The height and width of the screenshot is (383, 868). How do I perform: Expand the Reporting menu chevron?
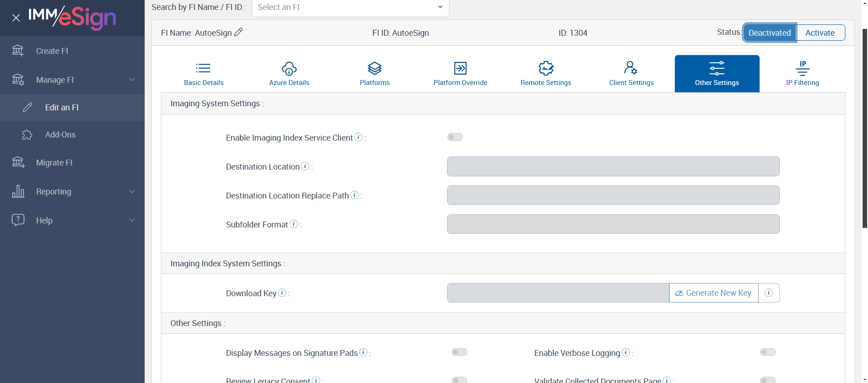tap(132, 191)
